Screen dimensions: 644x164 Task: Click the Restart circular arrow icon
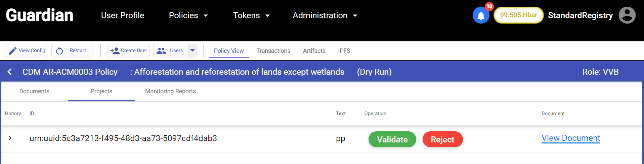pyautogui.click(x=59, y=51)
